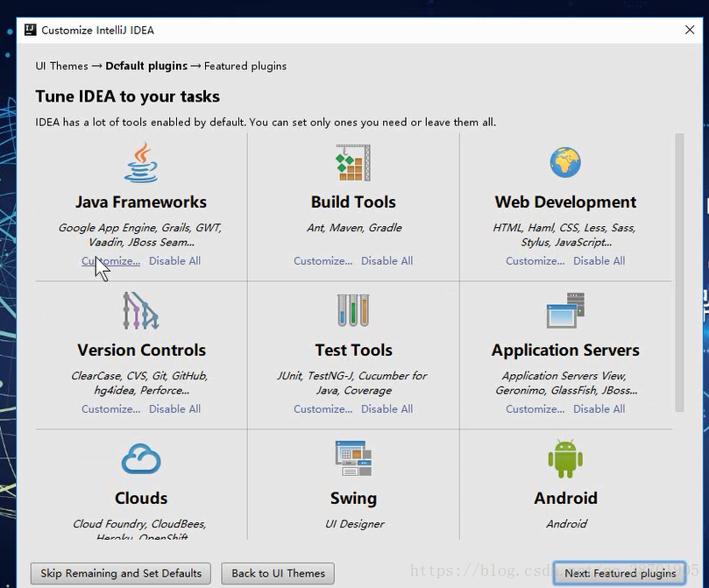Click 'JUnit, TestNG-J, Cucumber for Java' description
Viewport: 709px width, 588px height.
(x=351, y=383)
